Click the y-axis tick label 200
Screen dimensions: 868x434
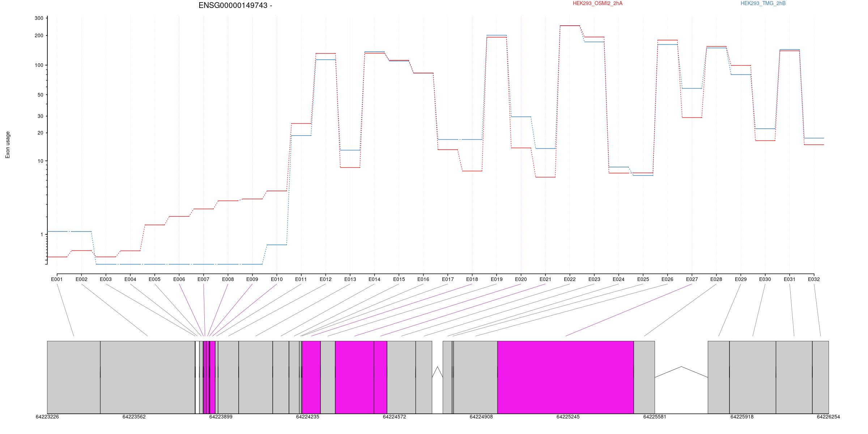pos(39,35)
